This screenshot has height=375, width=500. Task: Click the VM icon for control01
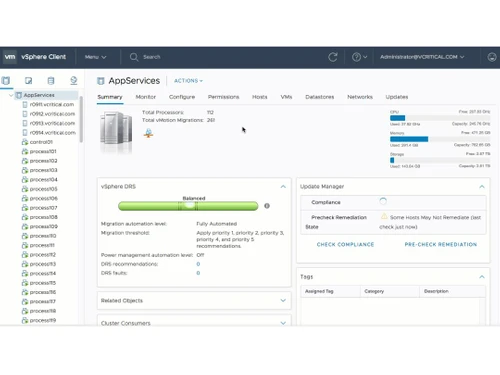coord(25,142)
